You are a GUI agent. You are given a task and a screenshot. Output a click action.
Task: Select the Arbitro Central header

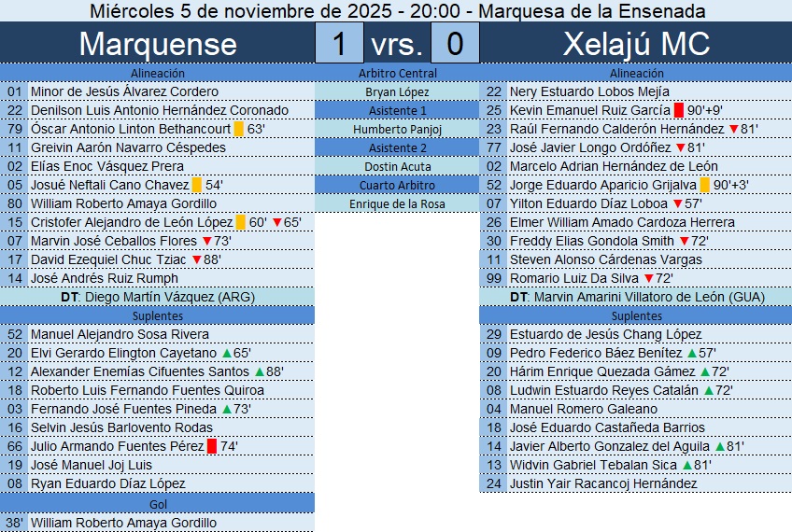point(397,73)
